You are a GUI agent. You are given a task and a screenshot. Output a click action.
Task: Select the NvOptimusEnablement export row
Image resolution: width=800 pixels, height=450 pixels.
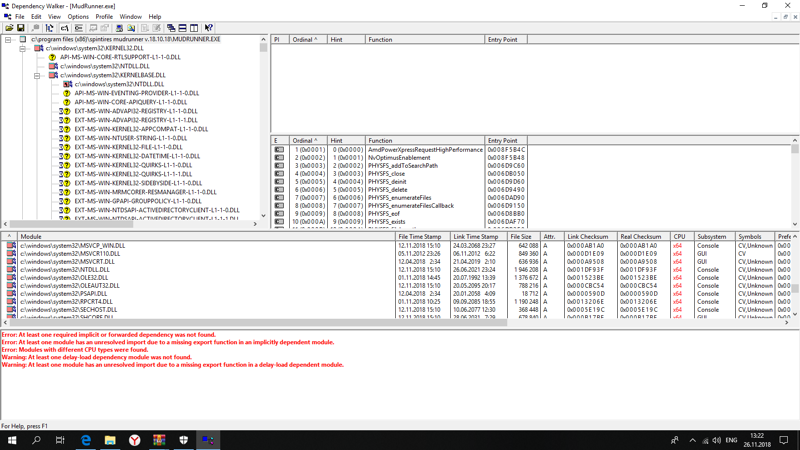tap(399, 158)
